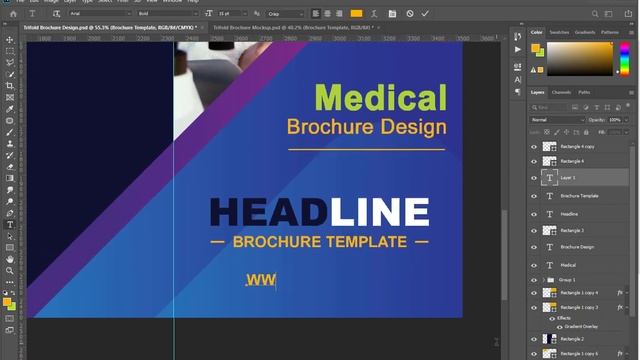
Task: Select the Rectangle shape tool
Action: pos(10,247)
